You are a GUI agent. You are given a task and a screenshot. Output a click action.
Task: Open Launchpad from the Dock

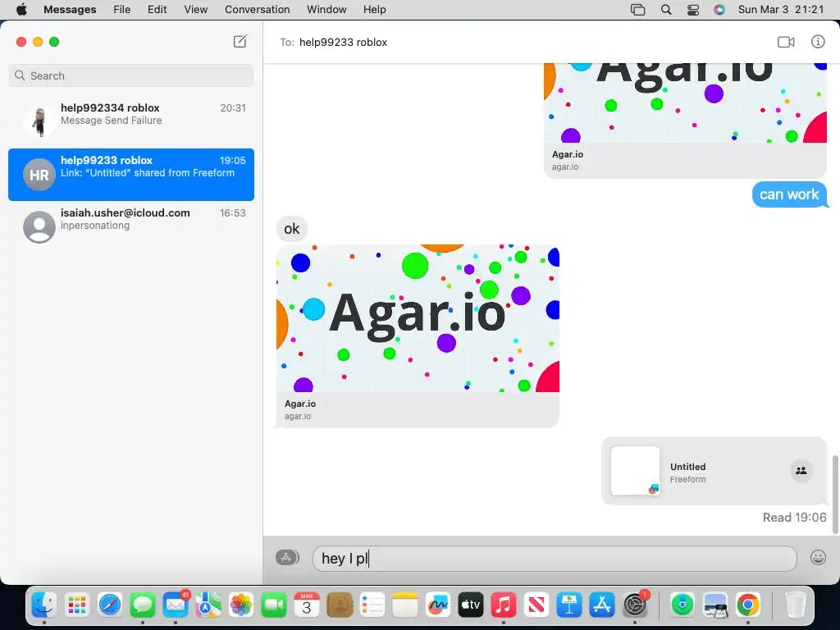(76, 605)
